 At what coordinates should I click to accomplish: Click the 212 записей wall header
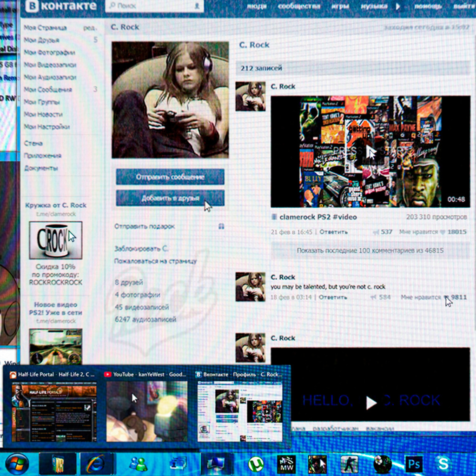353,68
